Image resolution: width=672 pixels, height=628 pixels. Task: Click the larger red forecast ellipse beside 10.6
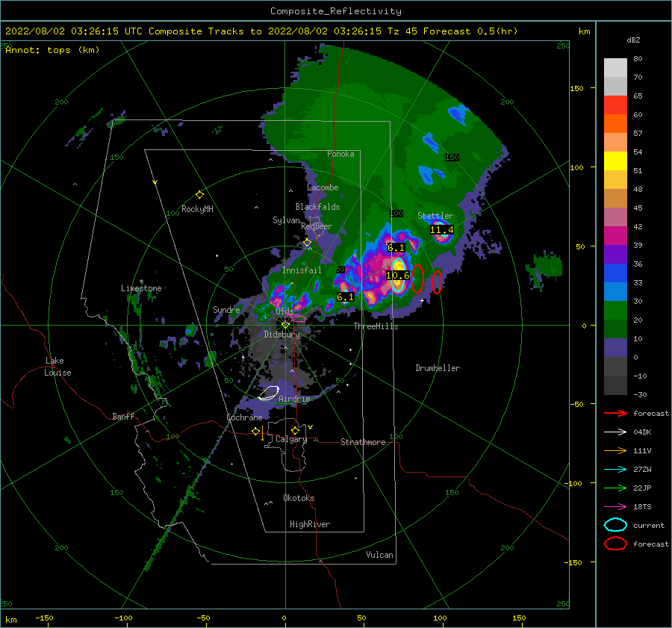pos(417,279)
